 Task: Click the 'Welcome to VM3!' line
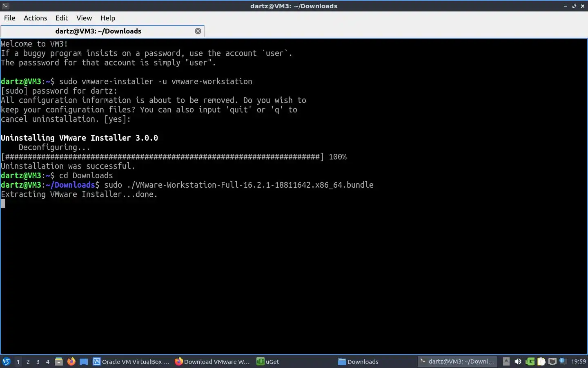pos(34,44)
